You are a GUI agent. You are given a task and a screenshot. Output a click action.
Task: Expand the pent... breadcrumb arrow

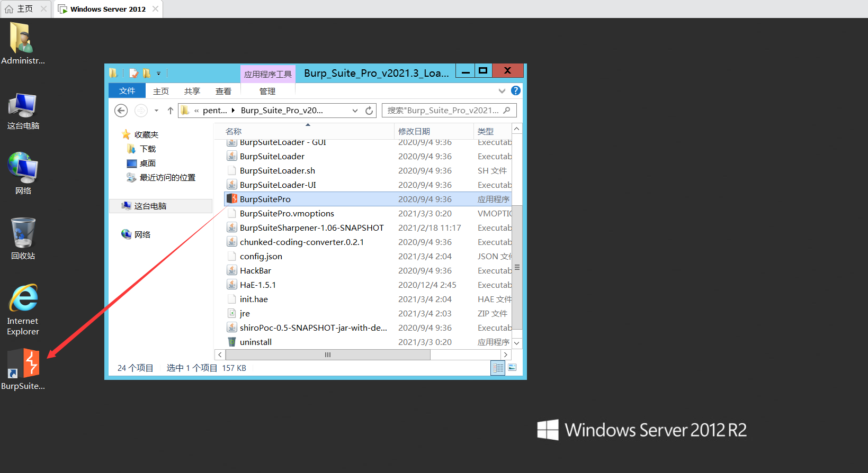[233, 111]
